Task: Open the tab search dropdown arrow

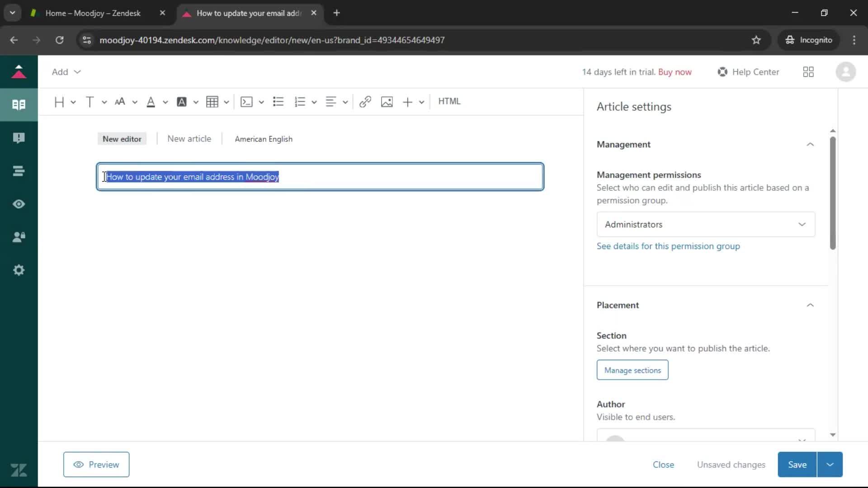Action: 12,13
